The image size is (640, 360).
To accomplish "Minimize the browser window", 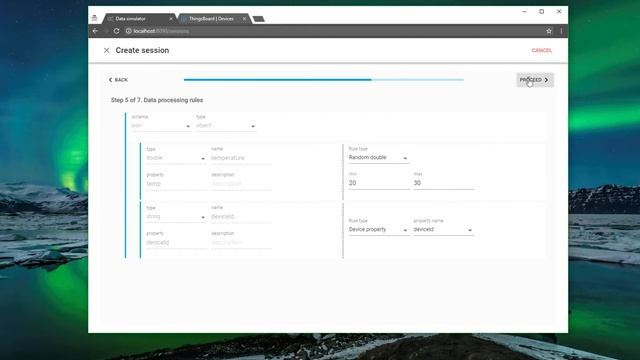I will tap(524, 11).
